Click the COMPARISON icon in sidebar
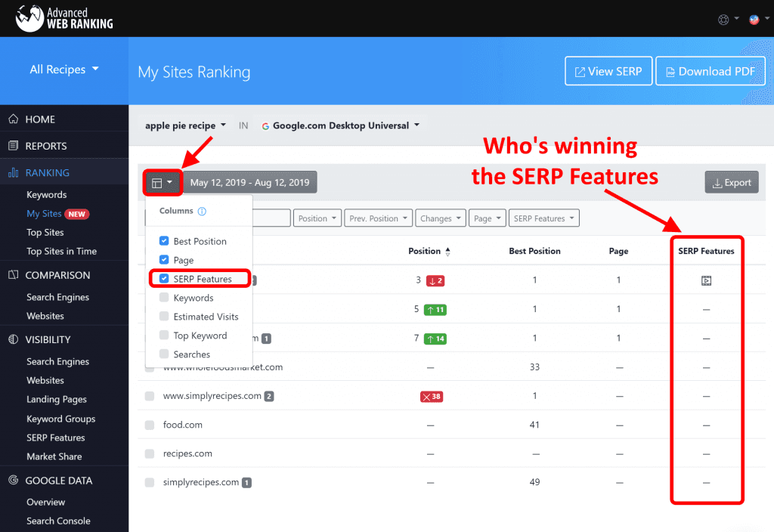This screenshot has width=774, height=532. [x=14, y=275]
